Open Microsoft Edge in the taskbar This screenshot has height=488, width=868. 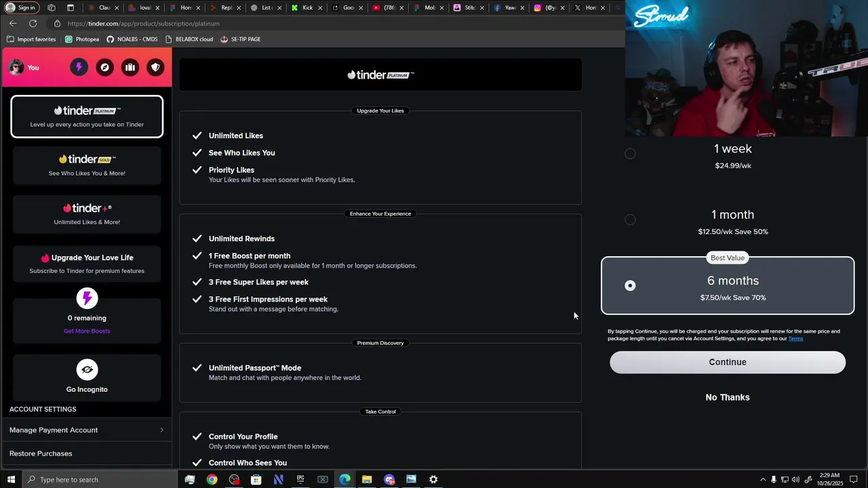[344, 479]
